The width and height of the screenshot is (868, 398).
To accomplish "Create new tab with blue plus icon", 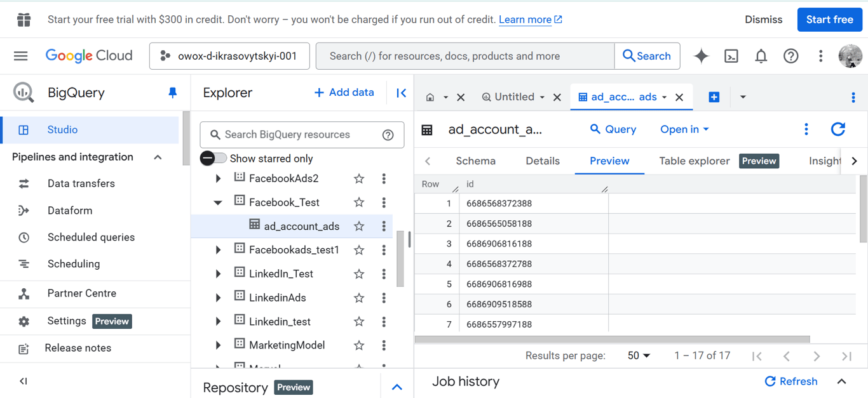I will point(714,97).
